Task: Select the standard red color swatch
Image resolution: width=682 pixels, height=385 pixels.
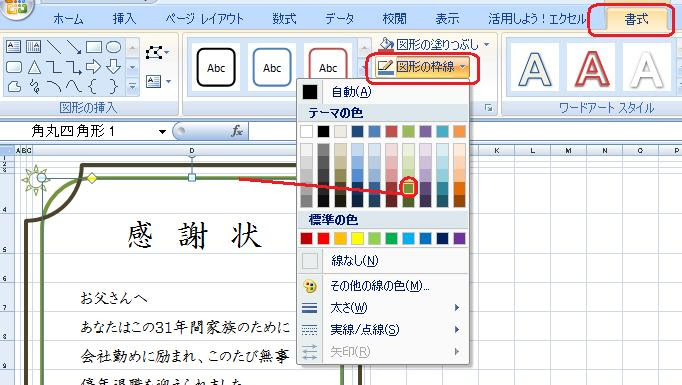Action: click(323, 238)
